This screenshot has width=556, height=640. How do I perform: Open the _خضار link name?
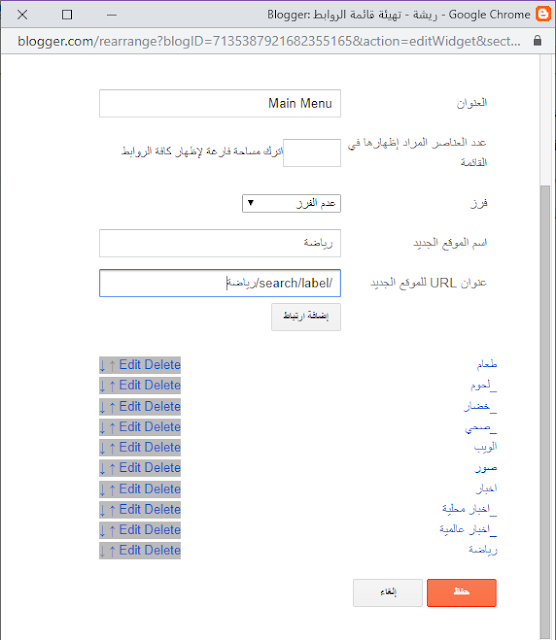tap(480, 407)
